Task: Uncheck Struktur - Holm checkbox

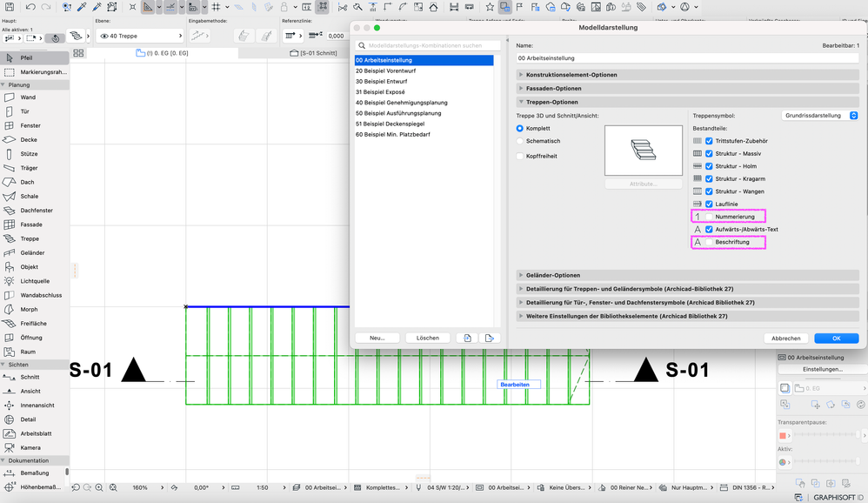Action: [x=709, y=166]
